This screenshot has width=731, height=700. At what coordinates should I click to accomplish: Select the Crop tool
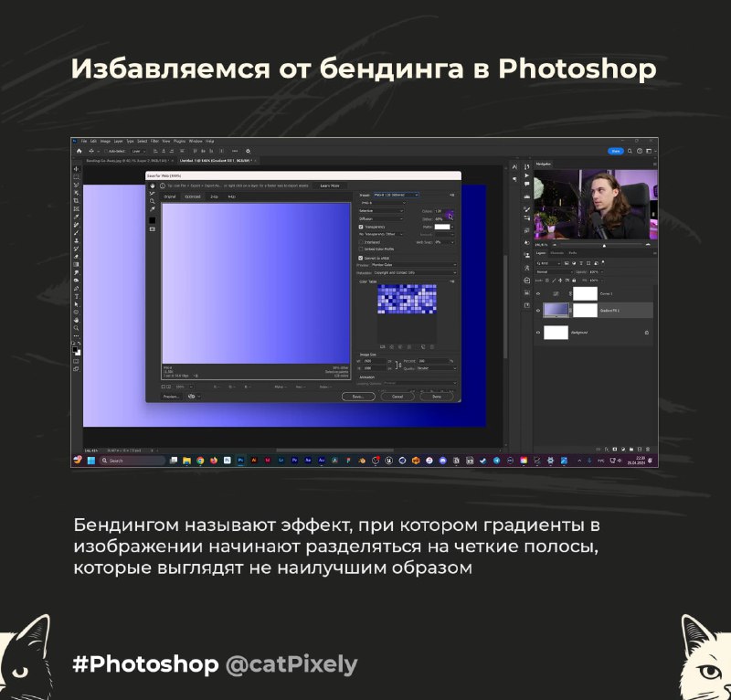coord(76,200)
